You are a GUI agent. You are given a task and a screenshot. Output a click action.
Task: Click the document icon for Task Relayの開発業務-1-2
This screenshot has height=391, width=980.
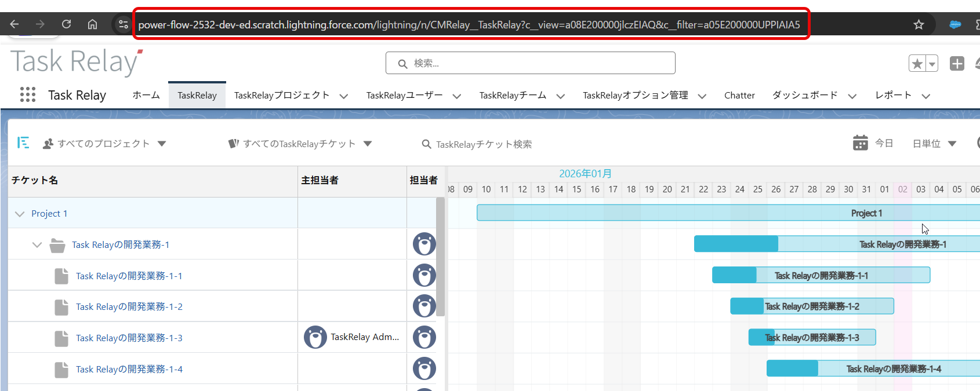point(61,306)
